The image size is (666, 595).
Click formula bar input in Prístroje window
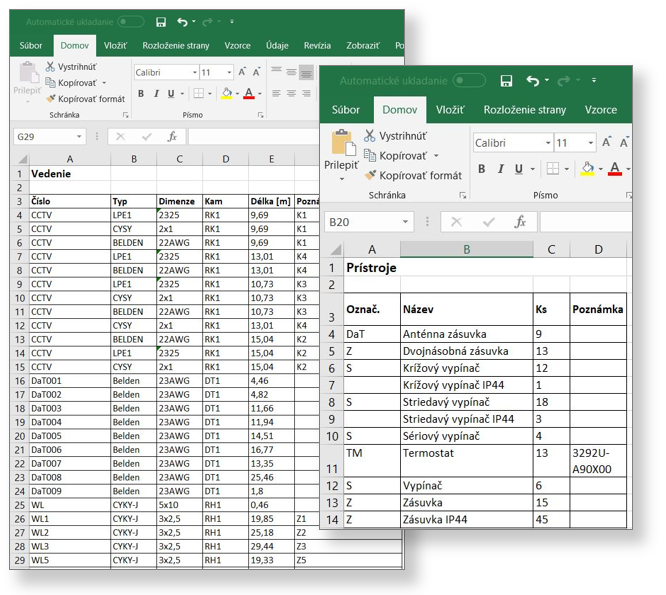tap(586, 222)
